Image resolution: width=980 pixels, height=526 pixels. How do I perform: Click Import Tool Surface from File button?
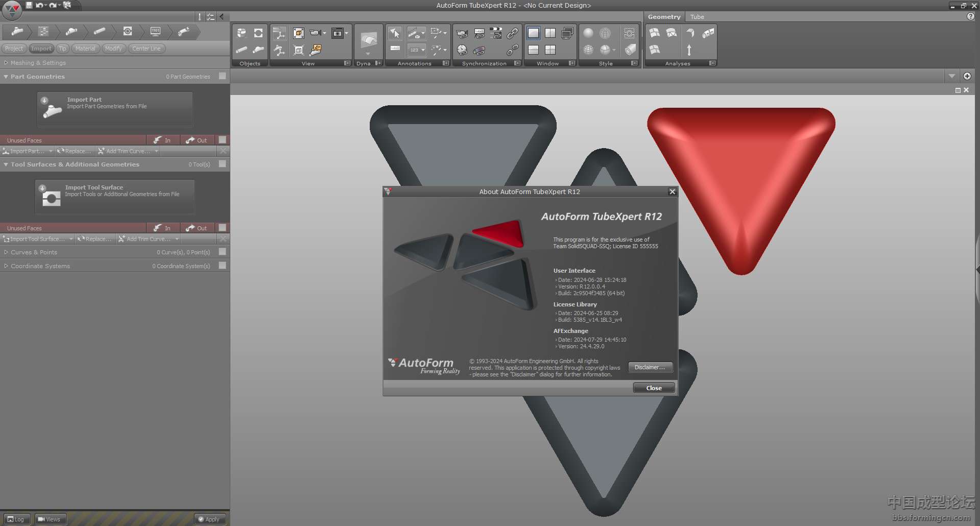click(x=115, y=197)
